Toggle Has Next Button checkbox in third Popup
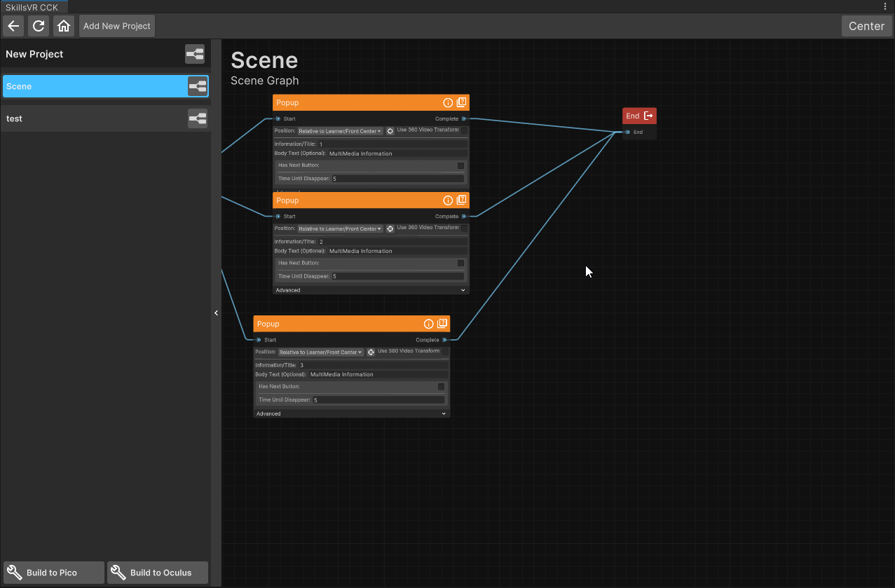This screenshot has width=895, height=588. tap(442, 386)
